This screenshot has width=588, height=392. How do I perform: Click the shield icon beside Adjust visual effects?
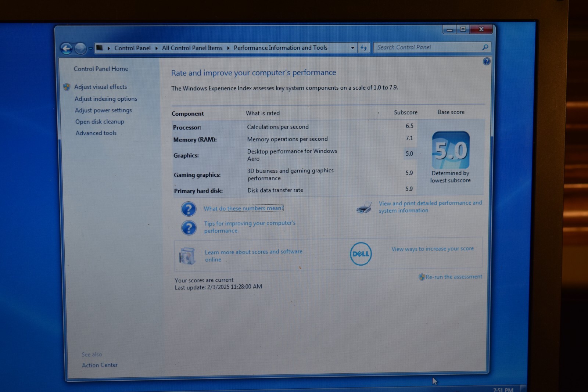tap(67, 87)
